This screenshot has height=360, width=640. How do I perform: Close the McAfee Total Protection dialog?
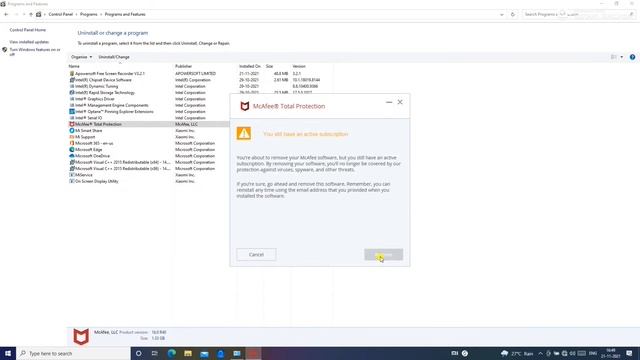[400, 102]
